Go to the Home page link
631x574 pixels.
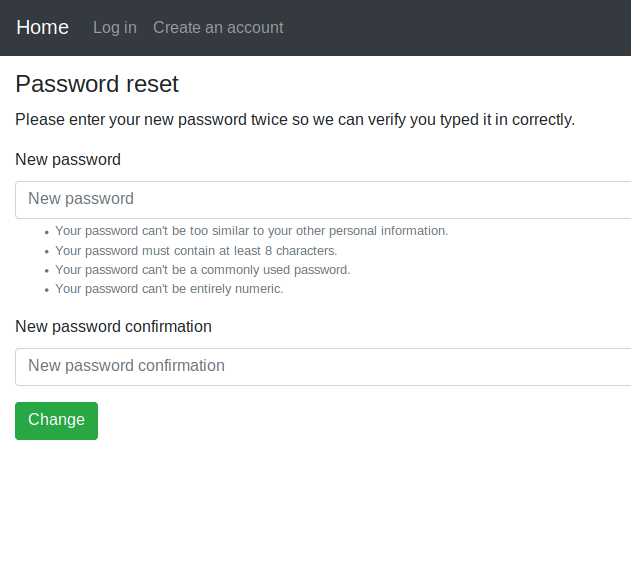pos(42,28)
